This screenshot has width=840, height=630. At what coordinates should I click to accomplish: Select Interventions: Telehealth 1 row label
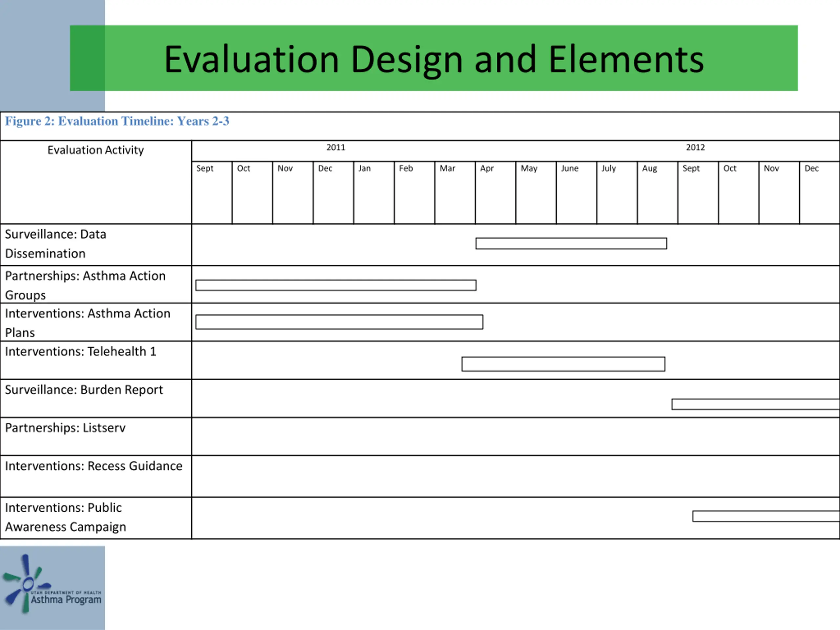(x=80, y=352)
